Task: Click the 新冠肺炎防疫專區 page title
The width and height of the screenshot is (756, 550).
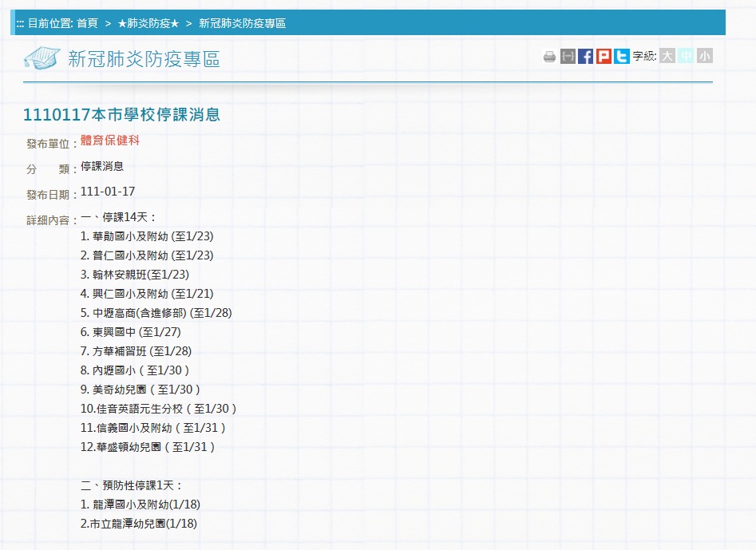Action: pos(144,59)
